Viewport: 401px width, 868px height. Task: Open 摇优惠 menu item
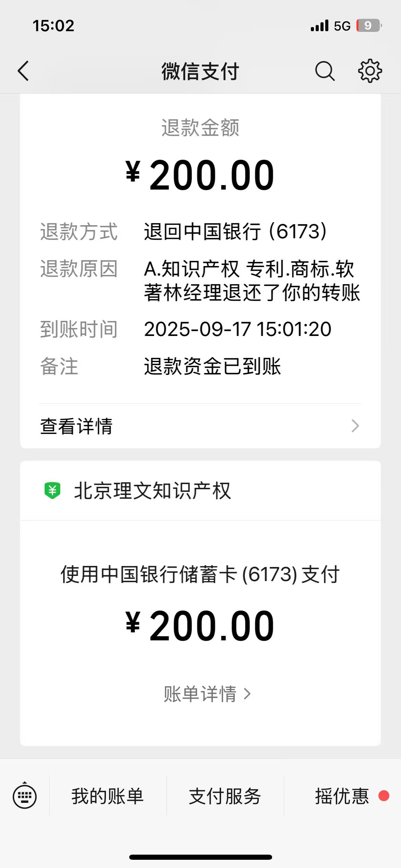point(342,796)
